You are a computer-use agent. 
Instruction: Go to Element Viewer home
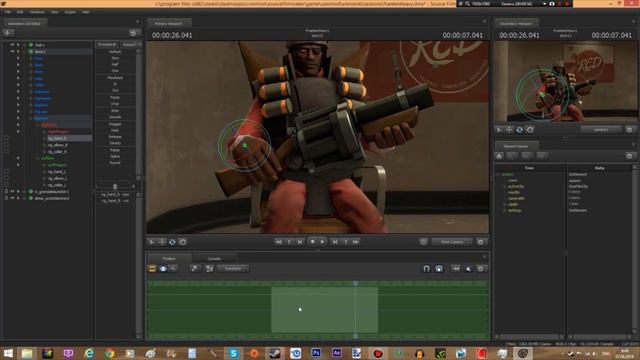pyautogui.click(x=499, y=156)
